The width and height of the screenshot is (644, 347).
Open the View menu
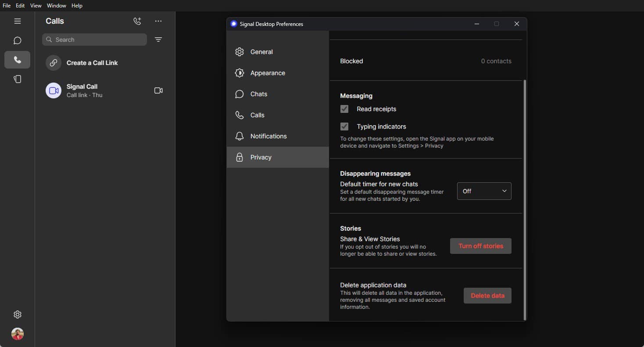(36, 6)
